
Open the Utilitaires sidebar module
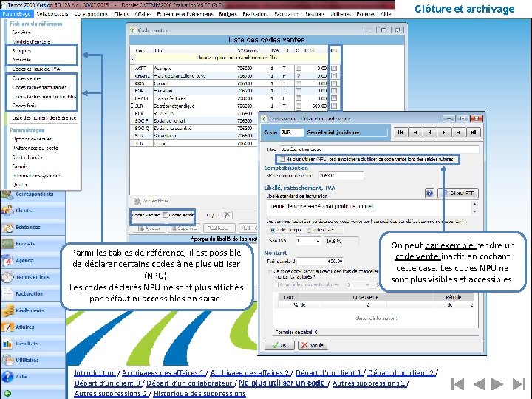[x=33, y=361]
